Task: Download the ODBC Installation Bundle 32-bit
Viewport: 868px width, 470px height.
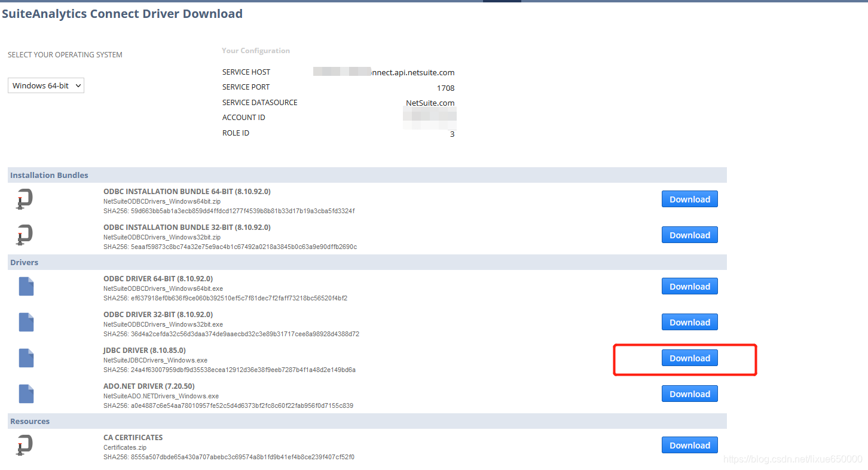Action: point(689,235)
